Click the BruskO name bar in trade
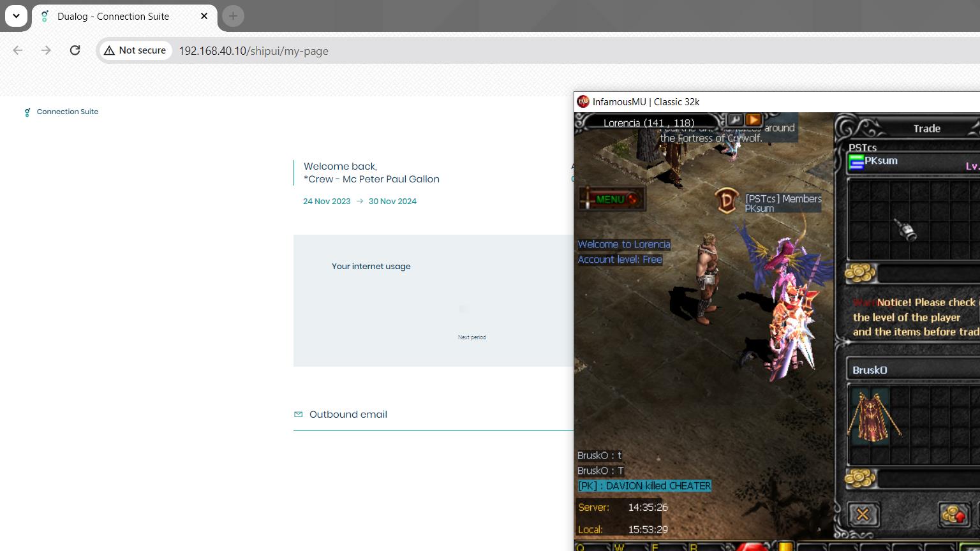Viewport: 980px width, 551px height. pos(914,370)
